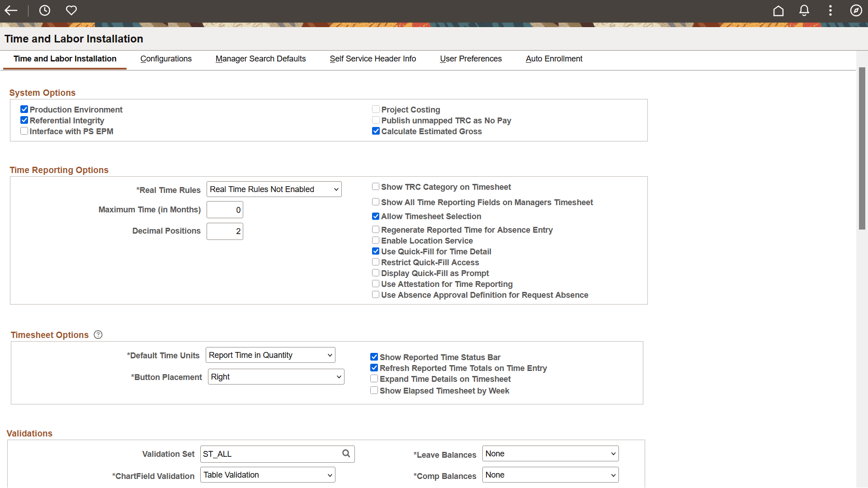This screenshot has height=488, width=868.
Task: Click the back arrow icon
Action: [11, 10]
